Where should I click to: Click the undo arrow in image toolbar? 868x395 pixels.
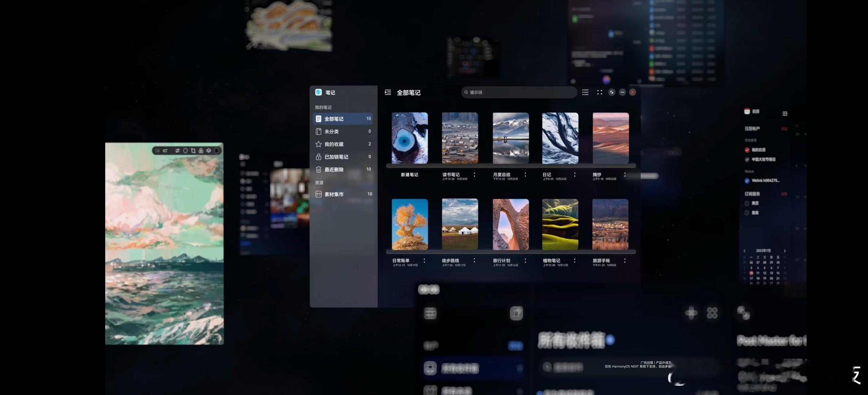pos(157,151)
